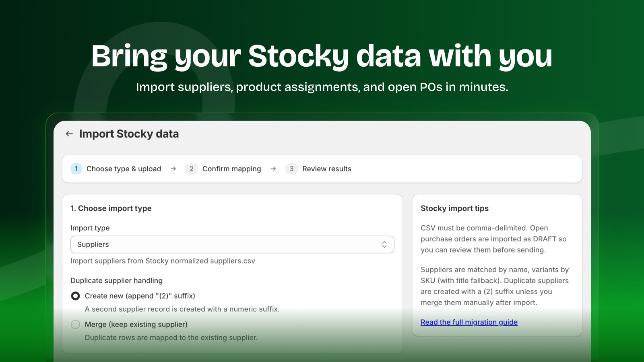This screenshot has width=644, height=362.
Task: Click text Duplicate rows are mapped to existing supplier
Action: 171,338
